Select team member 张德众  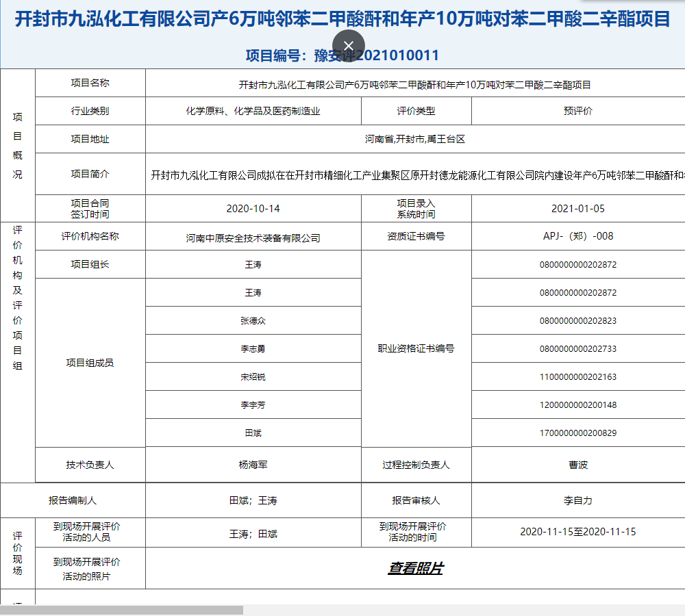pos(253,321)
